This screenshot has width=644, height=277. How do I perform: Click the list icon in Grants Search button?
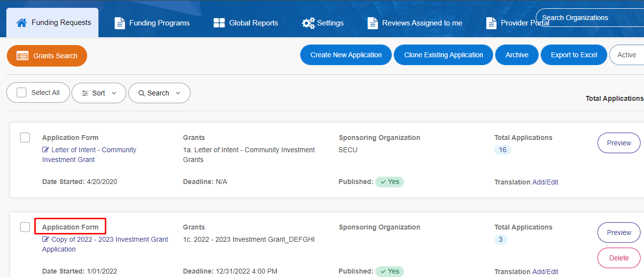[x=23, y=56]
